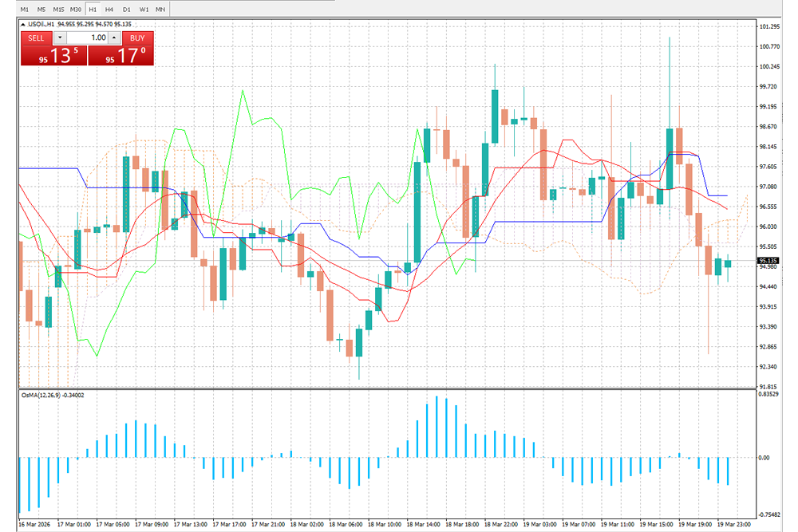Select the W1 weekly timeframe
Viewport: 798px width, 532px height.
coord(143,9)
